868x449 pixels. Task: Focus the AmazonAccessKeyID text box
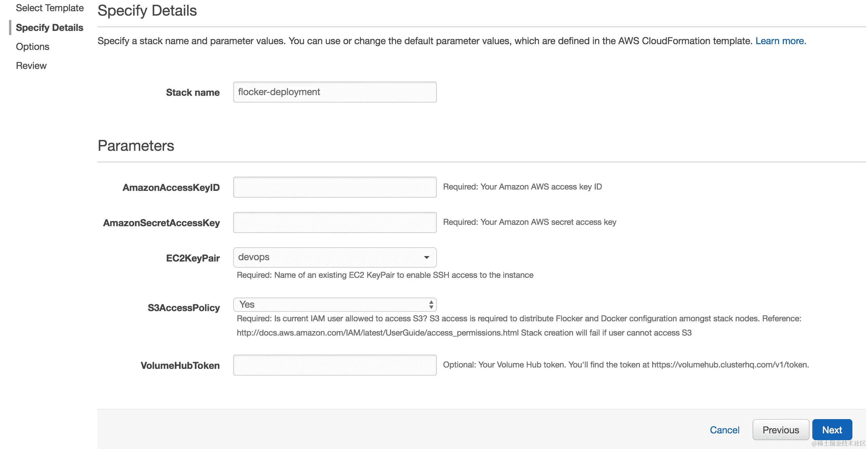click(334, 187)
